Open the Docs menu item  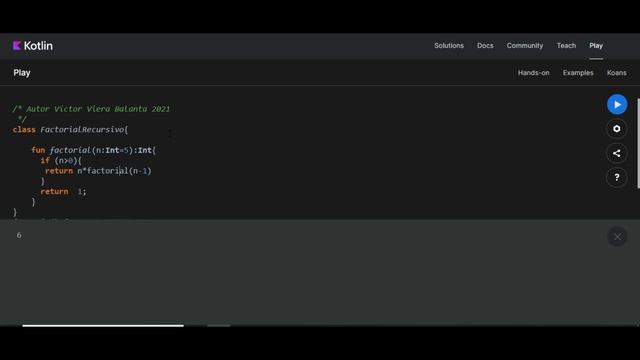(485, 46)
